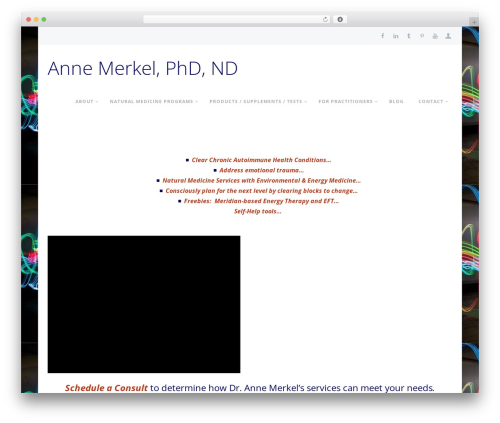500x423 pixels.
Task: Open the About menu item
Action: pos(84,101)
